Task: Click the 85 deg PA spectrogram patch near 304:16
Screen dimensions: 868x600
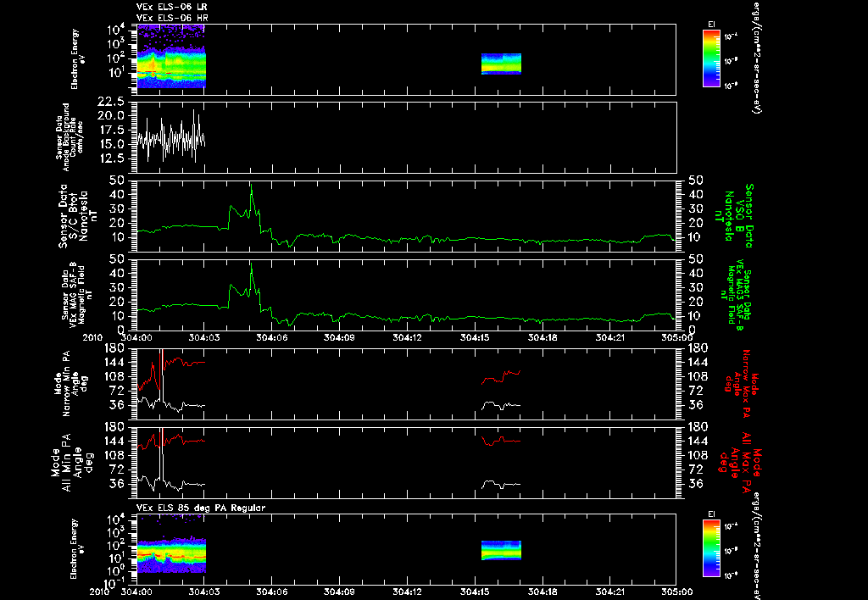Action: pyautogui.click(x=501, y=551)
